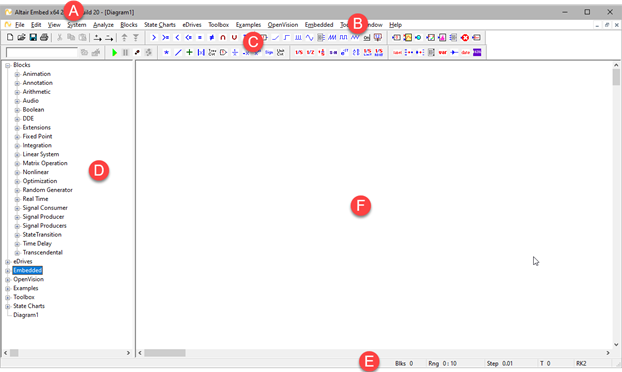This screenshot has height=372, width=622.
Task: Insert the green summing junction (+) block
Action: coord(189,52)
